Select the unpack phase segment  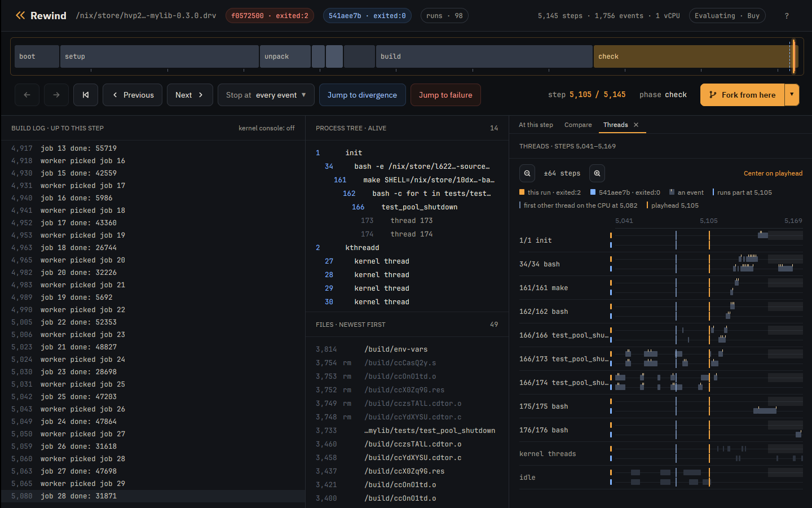(x=285, y=56)
